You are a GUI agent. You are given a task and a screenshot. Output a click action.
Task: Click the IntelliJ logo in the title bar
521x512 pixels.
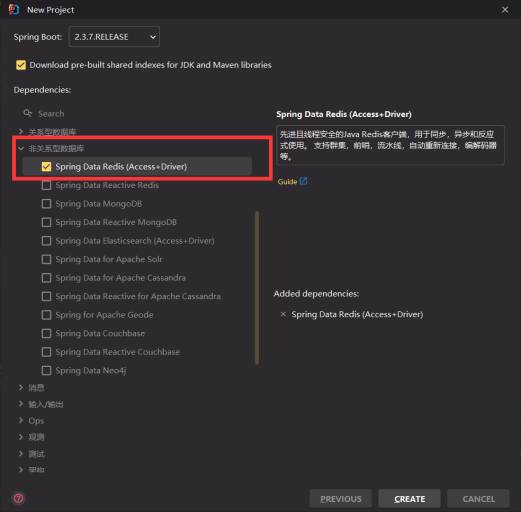point(14,10)
